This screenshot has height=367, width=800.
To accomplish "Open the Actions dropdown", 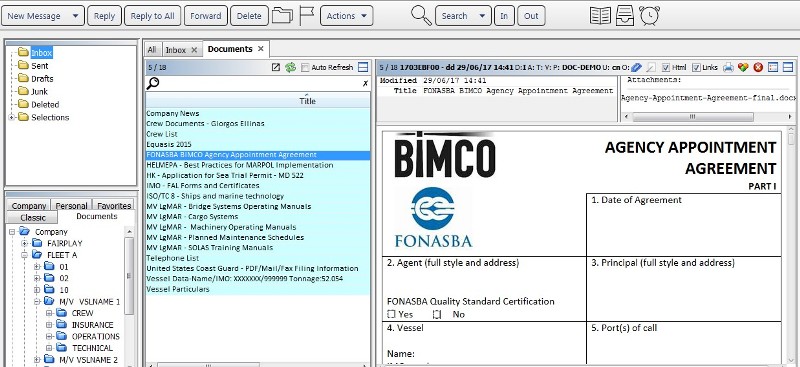I will click(346, 16).
